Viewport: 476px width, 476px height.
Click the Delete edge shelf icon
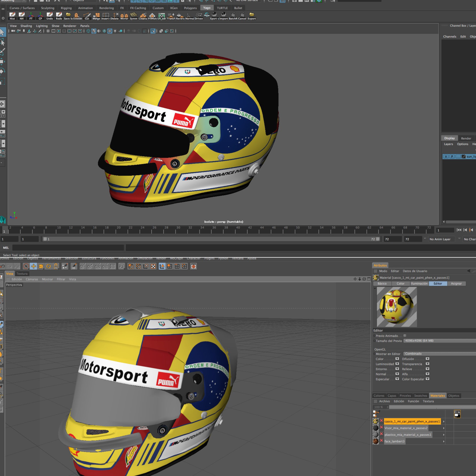tap(115, 16)
